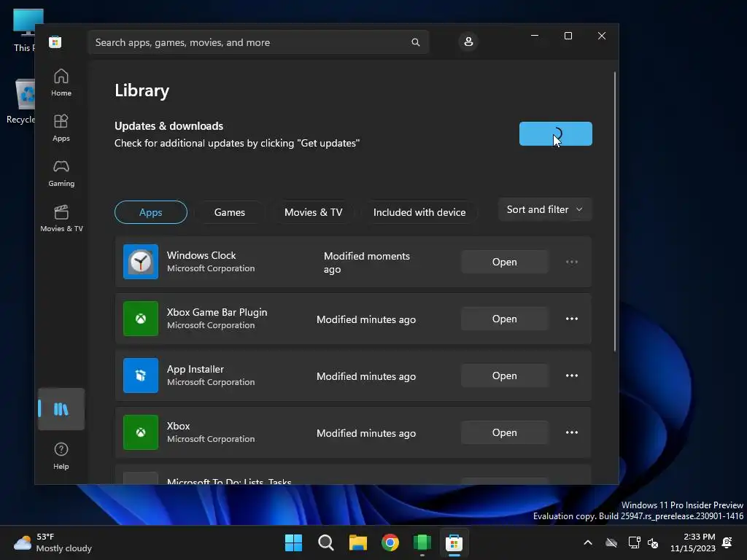Open Xbox Game Bar Plugin
This screenshot has width=747, height=560.
click(x=505, y=319)
